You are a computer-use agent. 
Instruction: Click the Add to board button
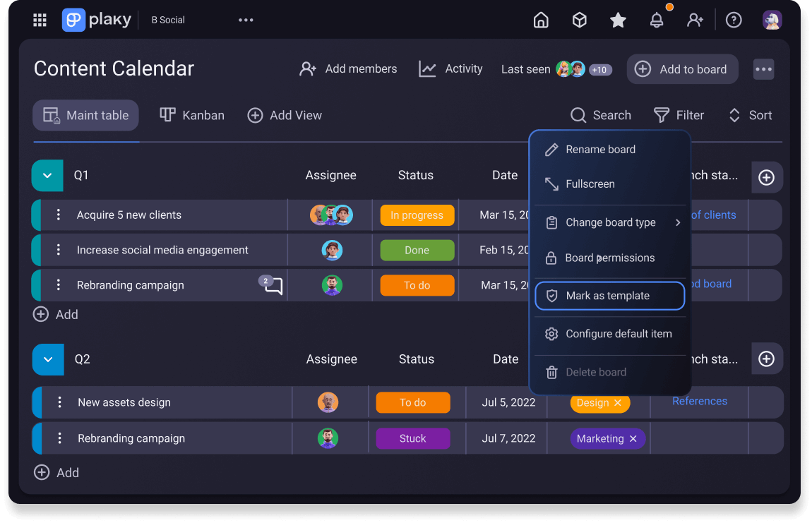click(x=682, y=69)
